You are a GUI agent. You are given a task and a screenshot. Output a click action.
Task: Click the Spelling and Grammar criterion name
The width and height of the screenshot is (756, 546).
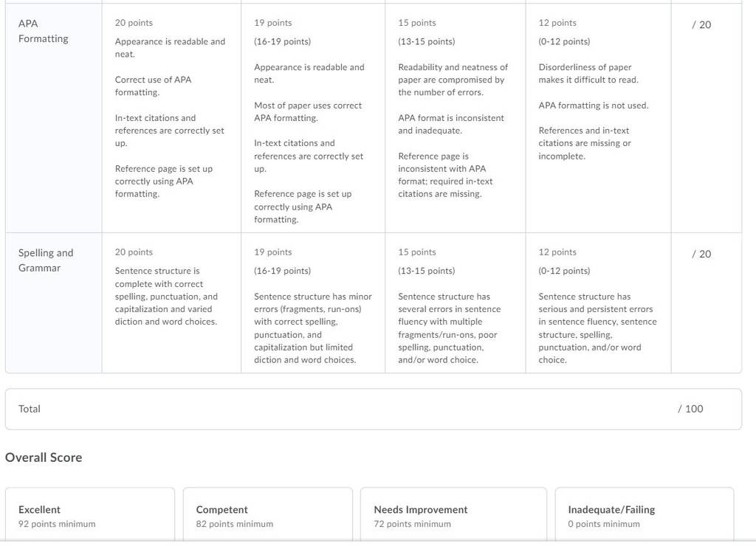click(x=46, y=260)
